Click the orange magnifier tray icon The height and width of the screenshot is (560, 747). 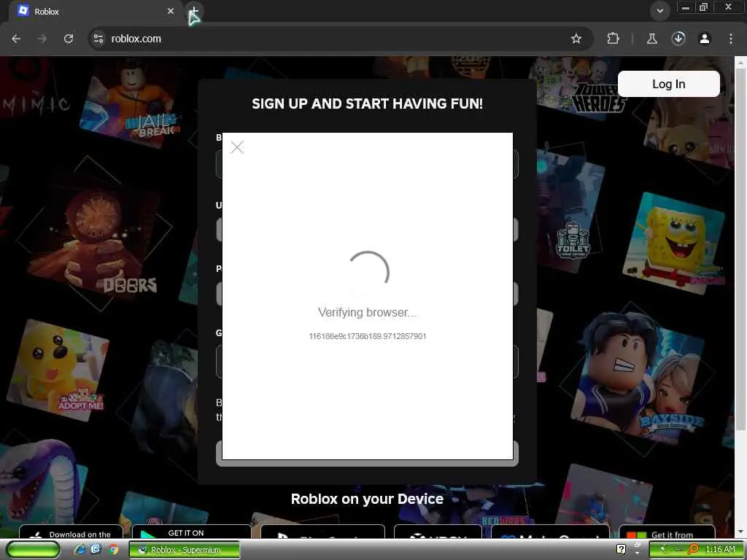click(x=694, y=550)
